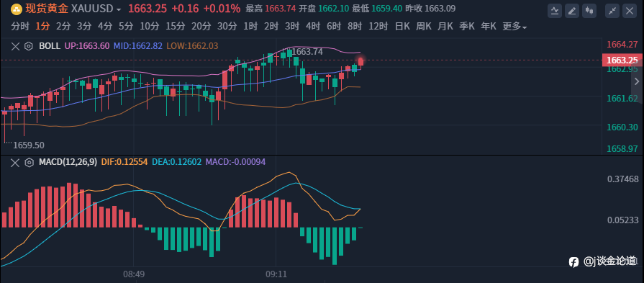Select the 20分 timeframe tab
This screenshot has height=283, width=644.
coord(201,27)
